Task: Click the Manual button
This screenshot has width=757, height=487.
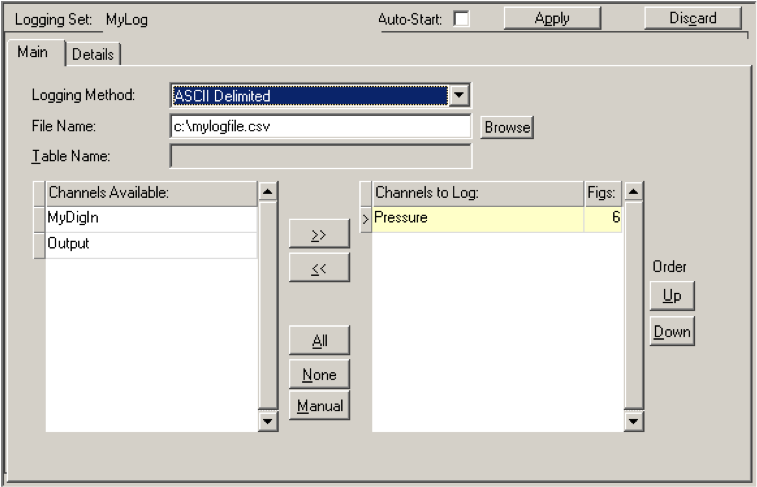Action: pyautogui.click(x=319, y=406)
